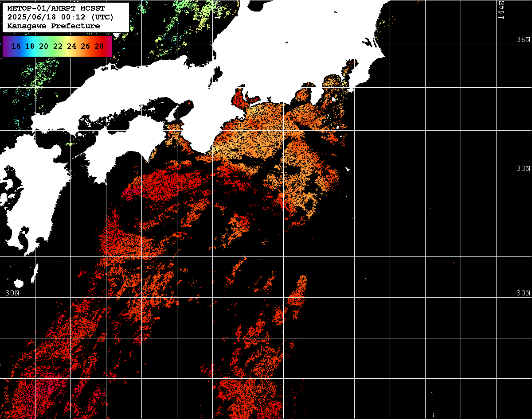Click the 30N latitude label on right edge
This screenshot has height=419, width=532.
[x=523, y=293]
